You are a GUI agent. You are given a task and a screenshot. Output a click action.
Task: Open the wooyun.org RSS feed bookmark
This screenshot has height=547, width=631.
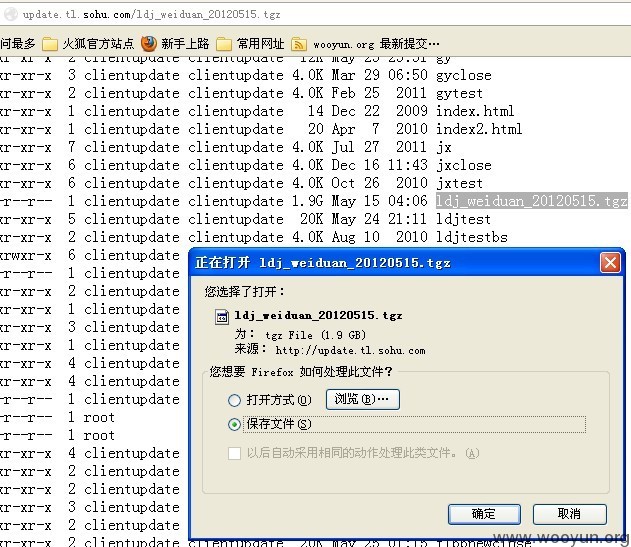pyautogui.click(x=365, y=44)
